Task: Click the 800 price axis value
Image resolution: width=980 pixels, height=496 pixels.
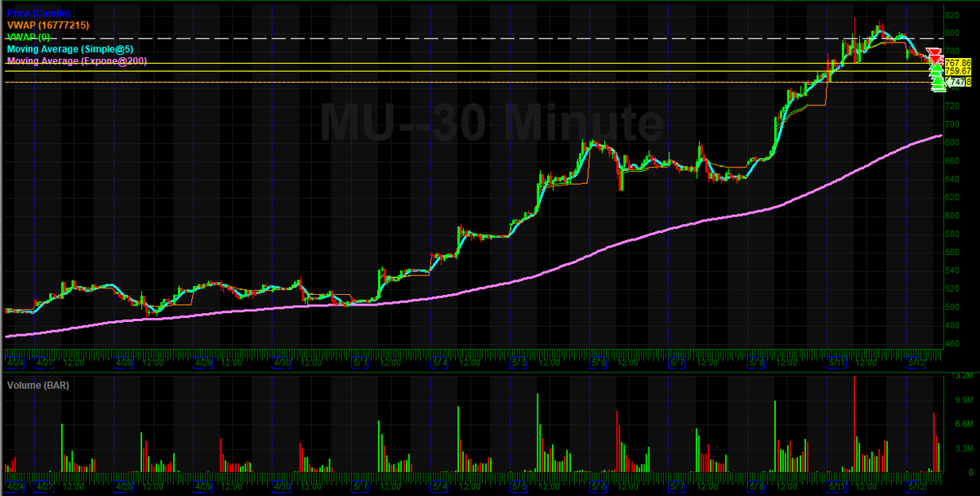Action: coord(952,34)
